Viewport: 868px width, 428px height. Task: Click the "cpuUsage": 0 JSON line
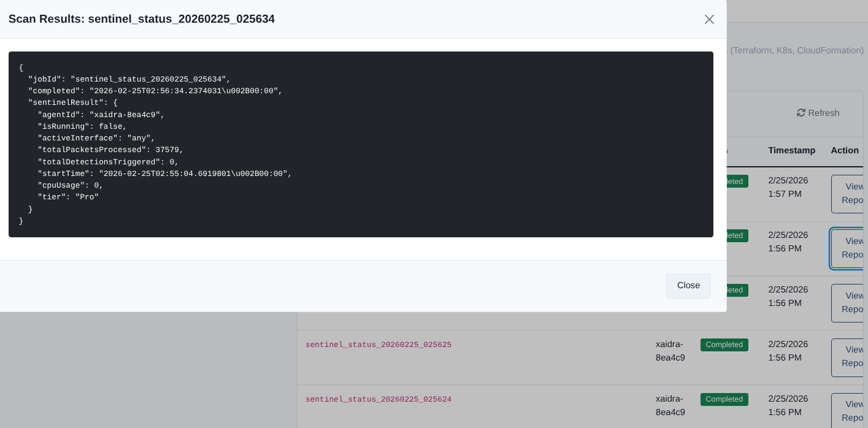[x=71, y=185]
